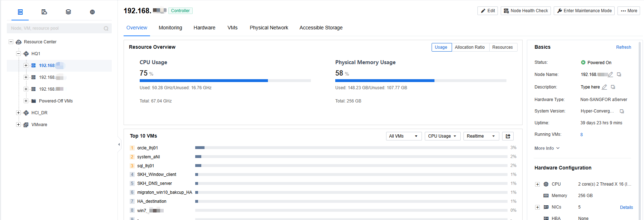Switch to the Physical Network tab
This screenshot has width=644, height=220.
point(269,28)
